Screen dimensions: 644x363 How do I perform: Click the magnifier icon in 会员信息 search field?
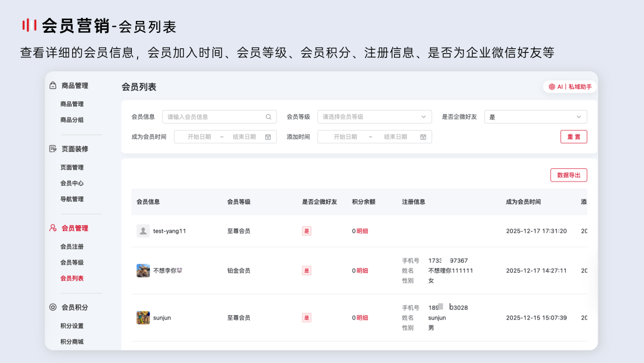(x=268, y=116)
